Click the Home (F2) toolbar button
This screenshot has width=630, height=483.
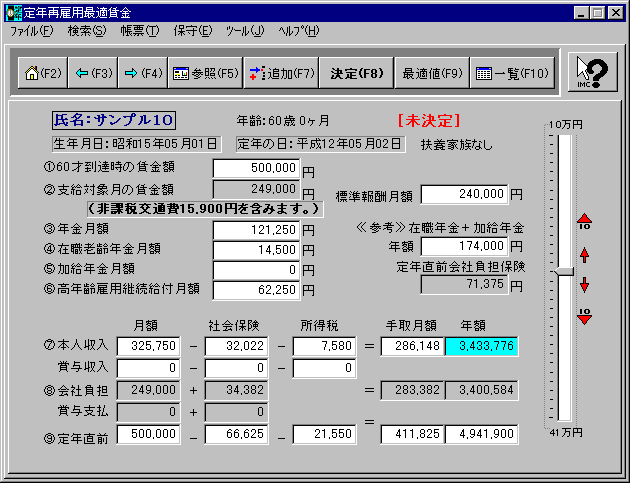[43, 73]
